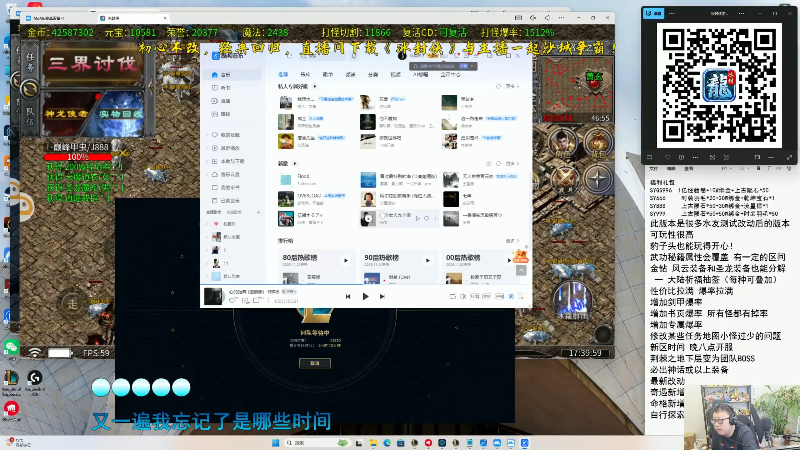Screen dimensions: 800x450
Task: Seek on the thin blue playback progress bar
Action: coord(366,285)
